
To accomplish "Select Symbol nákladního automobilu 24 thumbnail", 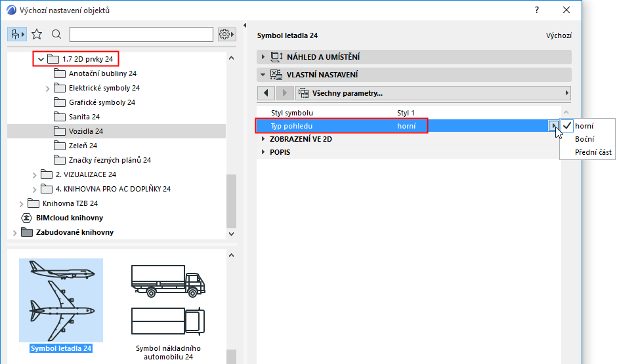I will [168, 300].
